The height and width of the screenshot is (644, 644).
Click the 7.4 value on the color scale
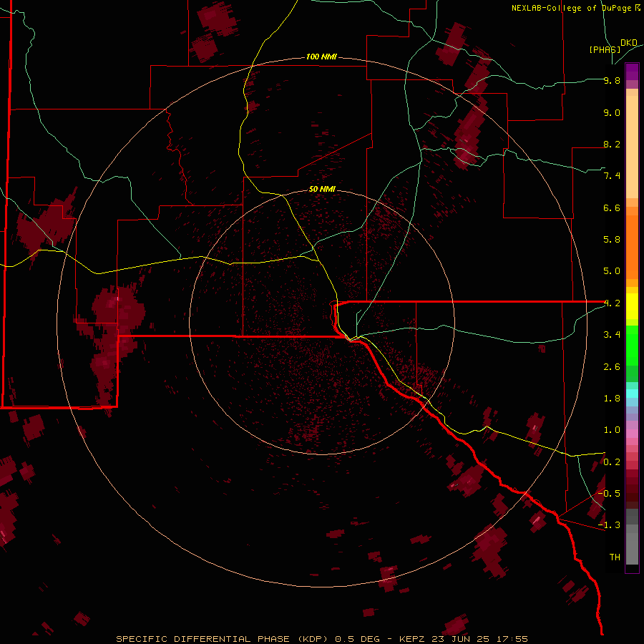(x=612, y=176)
